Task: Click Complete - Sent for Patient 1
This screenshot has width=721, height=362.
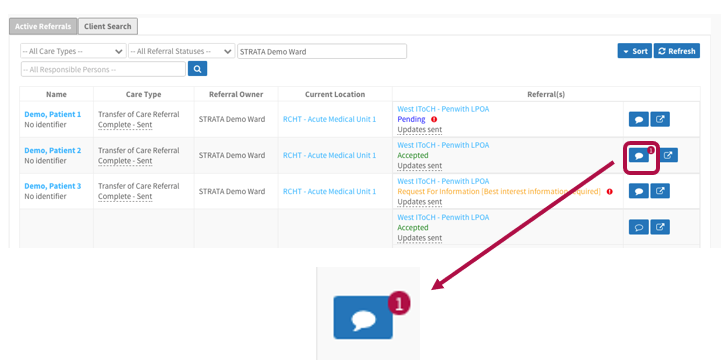Action: coord(125,125)
